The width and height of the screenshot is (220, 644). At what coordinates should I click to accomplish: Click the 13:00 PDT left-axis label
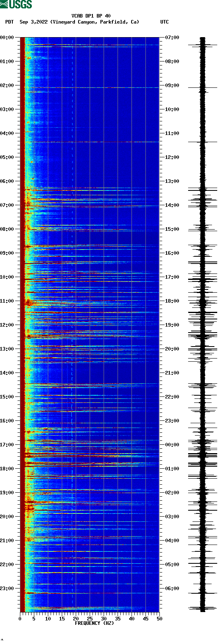click(7, 349)
